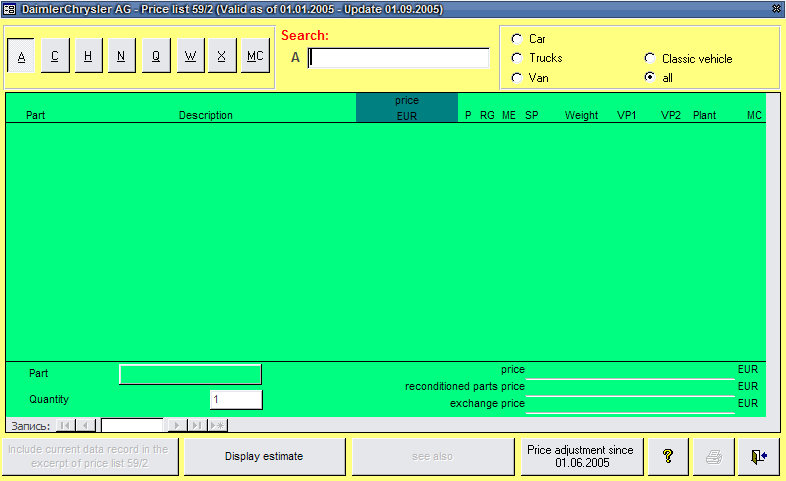
Task: Choose the N part prefix button
Action: tap(121, 56)
